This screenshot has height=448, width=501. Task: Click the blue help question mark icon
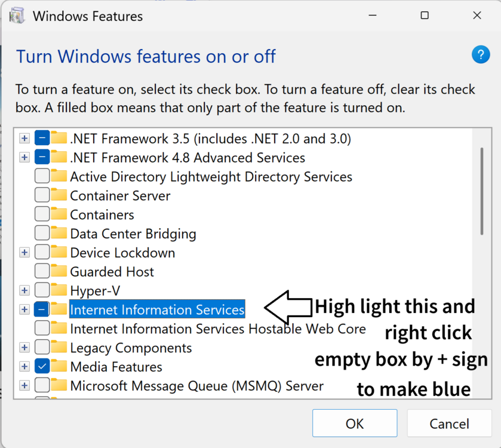[x=480, y=55]
